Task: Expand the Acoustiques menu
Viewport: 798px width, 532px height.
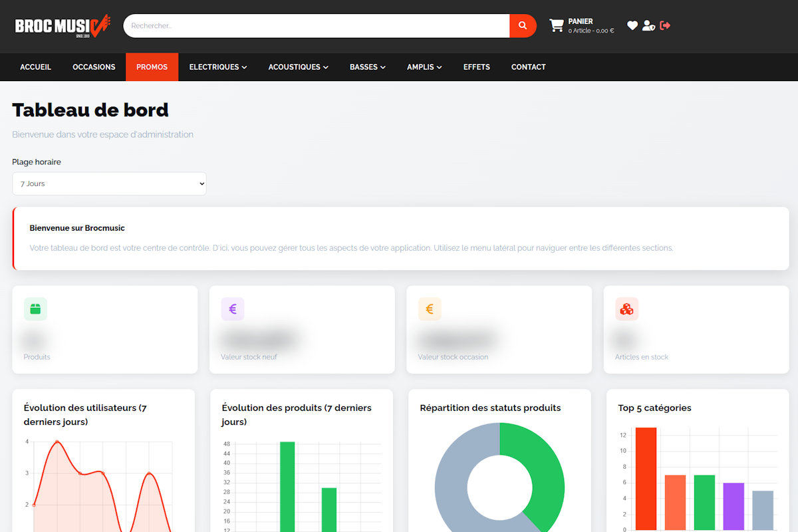Action: 299,67
